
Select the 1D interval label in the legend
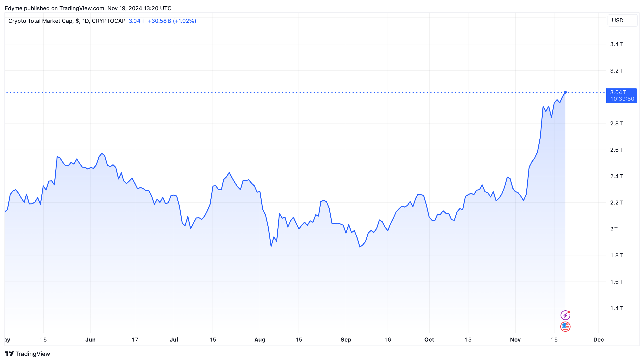coord(86,21)
